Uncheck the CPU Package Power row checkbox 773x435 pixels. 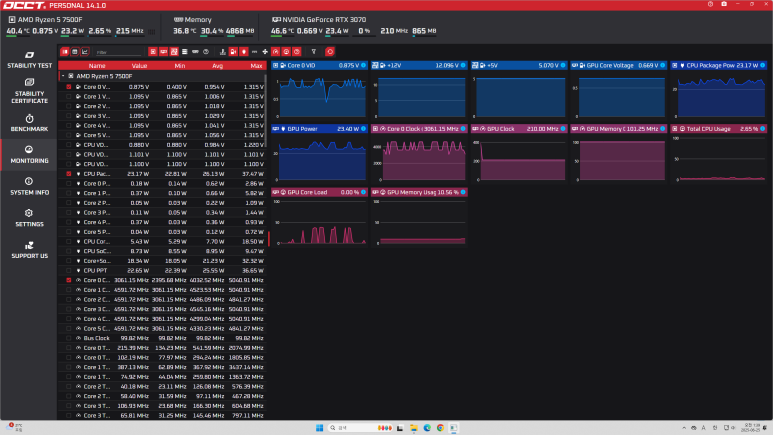[69, 174]
